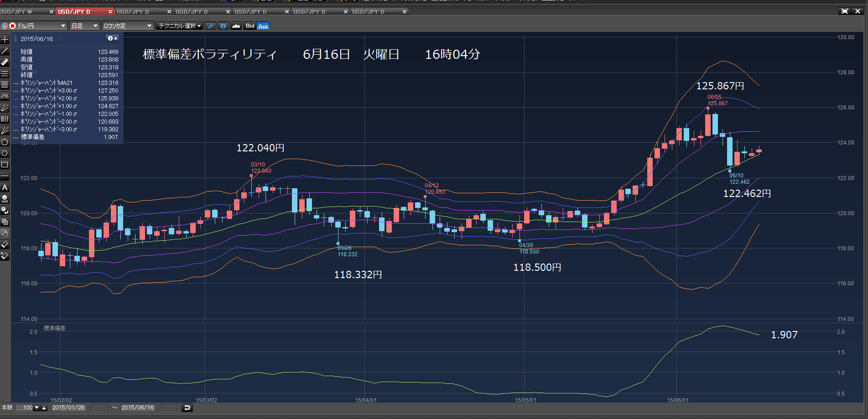Close the USD/JPY W tab
This screenshot has width=868, height=419.
point(51,11)
